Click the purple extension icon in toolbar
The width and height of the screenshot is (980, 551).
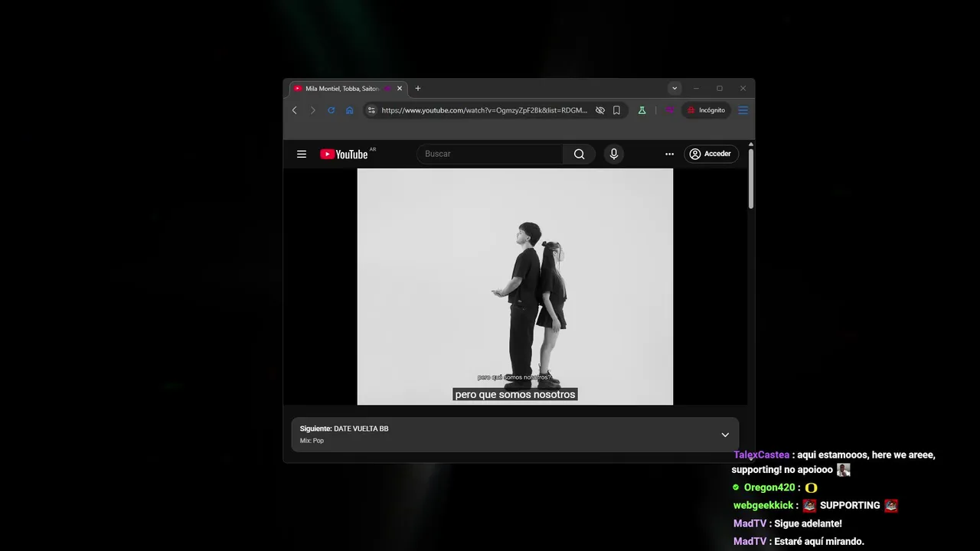(x=669, y=110)
